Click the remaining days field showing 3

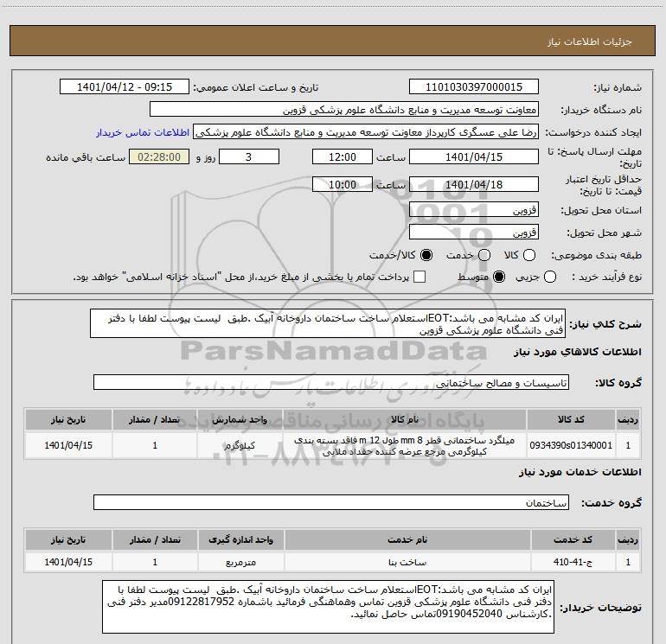[249, 156]
